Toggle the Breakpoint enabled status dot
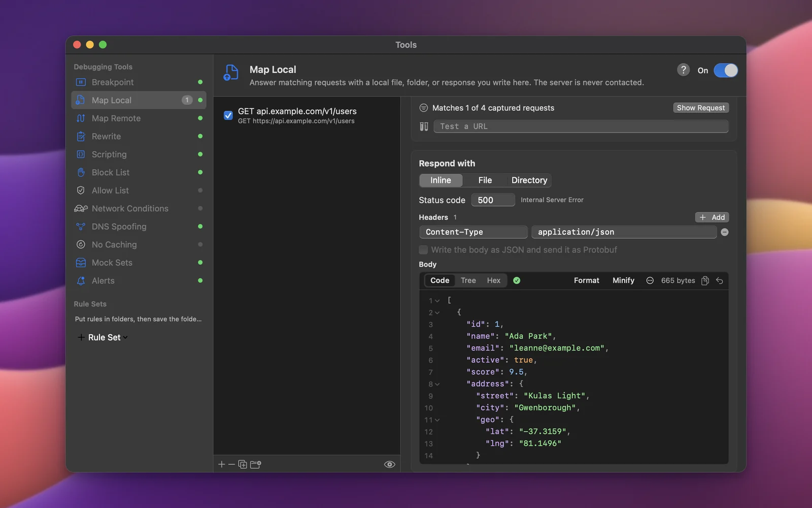This screenshot has width=812, height=508. click(x=200, y=82)
